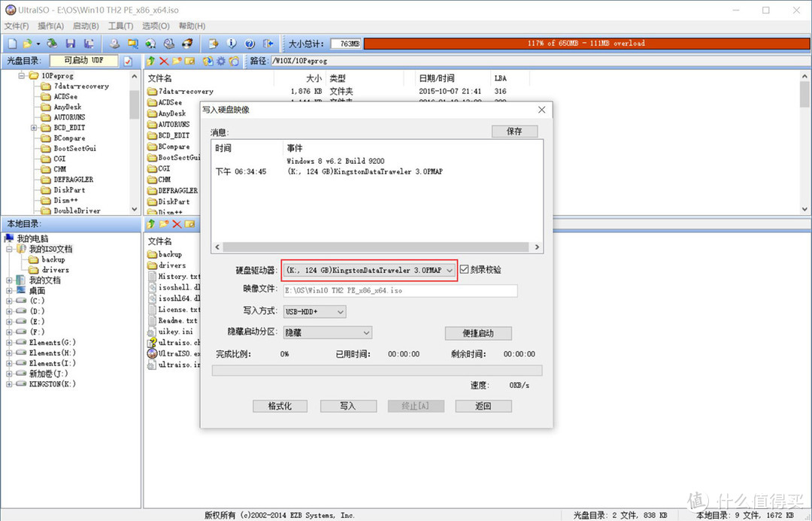This screenshot has width=812, height=521.
Task: Expand the 桌面 node
Action: pyautogui.click(x=9, y=290)
